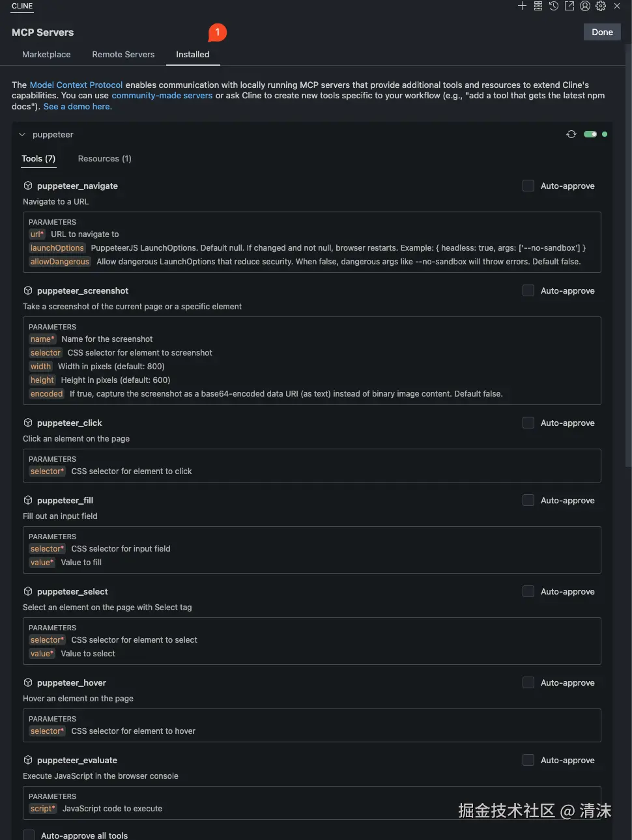The width and height of the screenshot is (632, 840).
Task: Tick auto-approve for puppeteer_click
Action: (528, 423)
